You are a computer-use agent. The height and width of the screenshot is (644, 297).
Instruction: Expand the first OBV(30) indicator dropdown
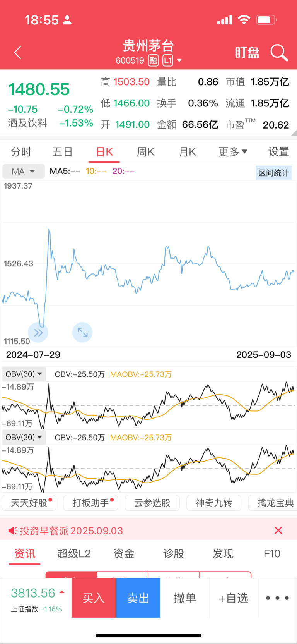tap(24, 374)
